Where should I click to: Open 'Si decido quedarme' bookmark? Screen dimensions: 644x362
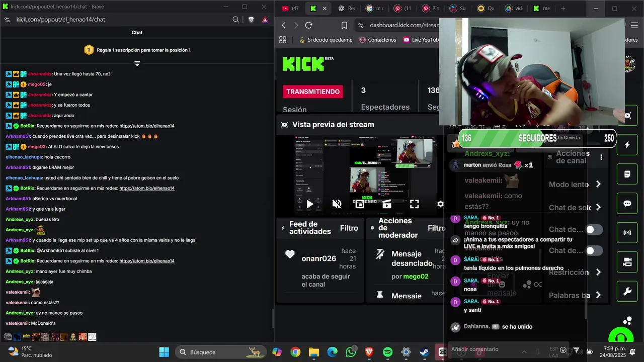pyautogui.click(x=326, y=40)
